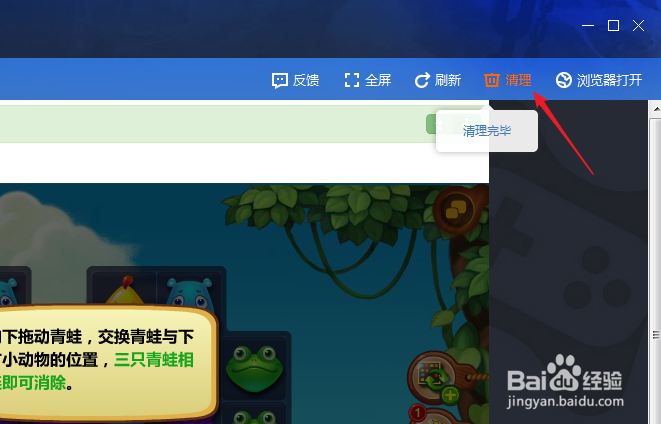
Task: Close the game window
Action: pyautogui.click(x=639, y=26)
